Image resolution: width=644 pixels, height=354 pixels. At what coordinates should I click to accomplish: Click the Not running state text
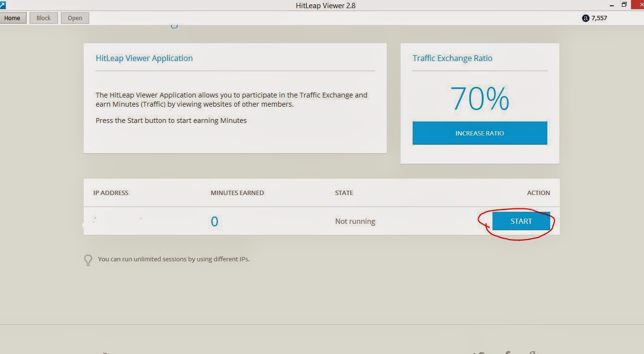click(355, 221)
